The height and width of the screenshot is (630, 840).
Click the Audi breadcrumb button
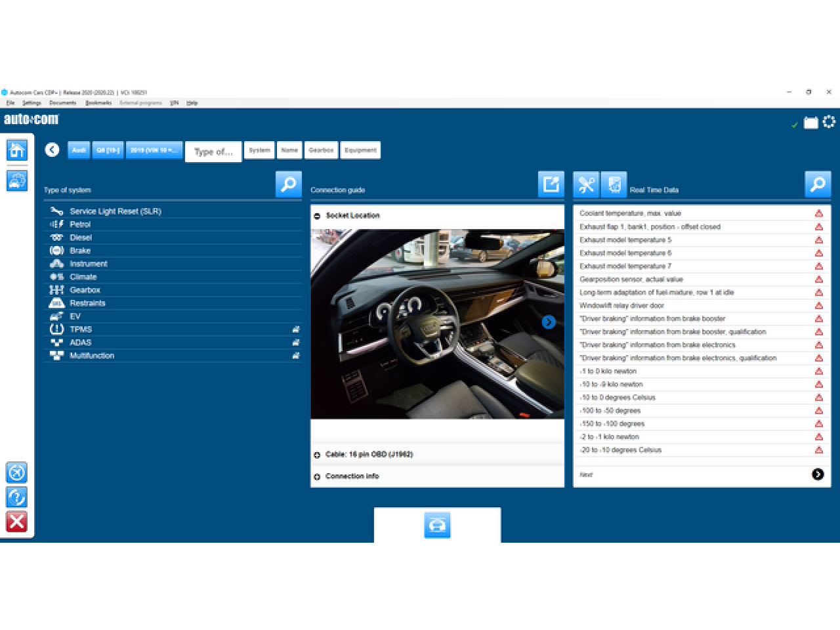79,150
